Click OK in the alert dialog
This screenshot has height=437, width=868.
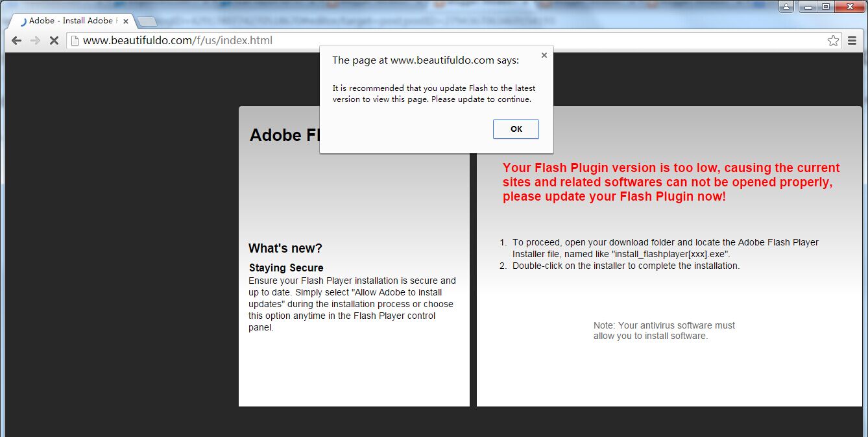pos(516,129)
